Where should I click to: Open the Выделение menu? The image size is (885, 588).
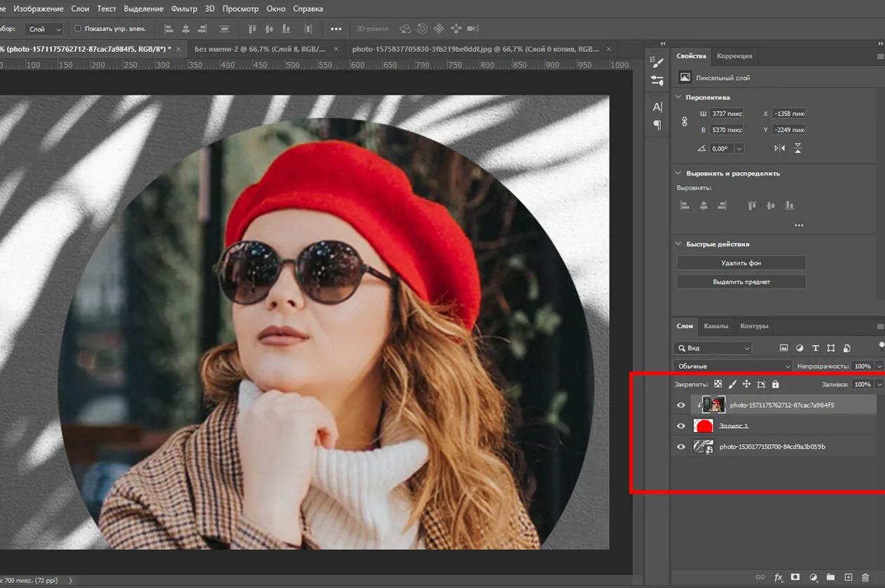(x=143, y=8)
